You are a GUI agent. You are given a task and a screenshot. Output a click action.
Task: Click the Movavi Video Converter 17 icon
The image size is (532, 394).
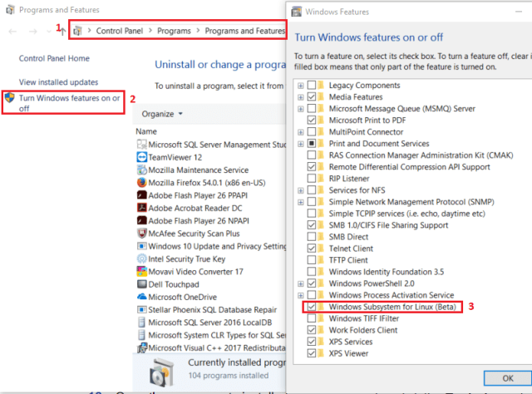click(141, 272)
